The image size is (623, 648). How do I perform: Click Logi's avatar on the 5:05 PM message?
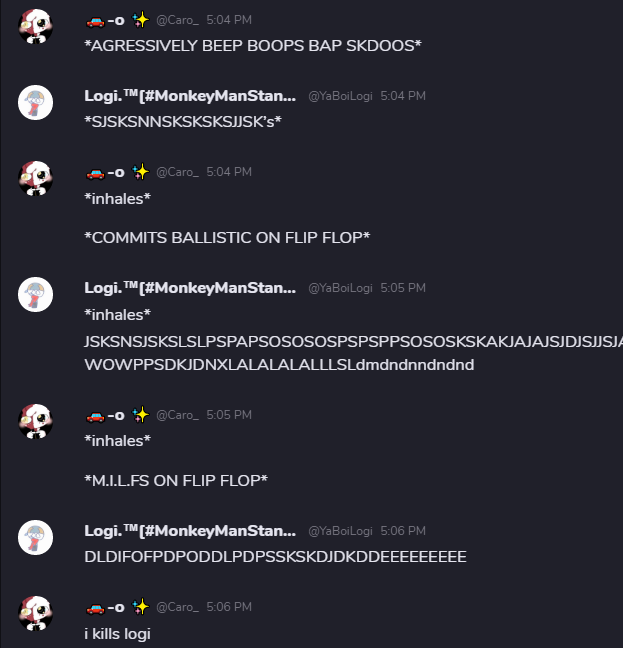pyautogui.click(x=36, y=294)
